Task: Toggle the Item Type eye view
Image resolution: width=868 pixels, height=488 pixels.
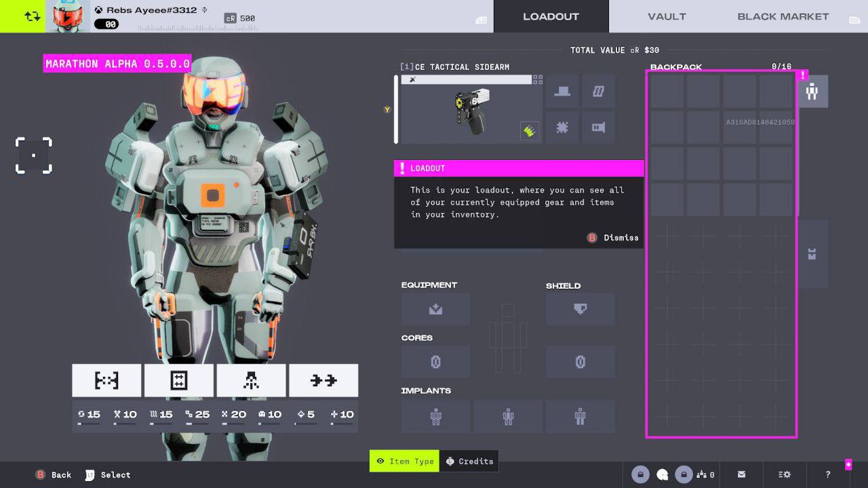Action: pyautogui.click(x=404, y=461)
